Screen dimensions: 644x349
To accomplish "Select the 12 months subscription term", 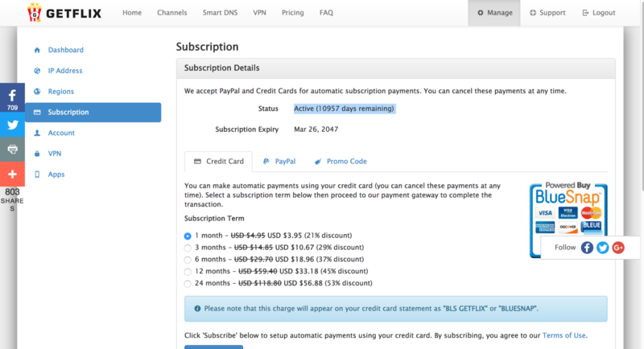I will (x=188, y=272).
